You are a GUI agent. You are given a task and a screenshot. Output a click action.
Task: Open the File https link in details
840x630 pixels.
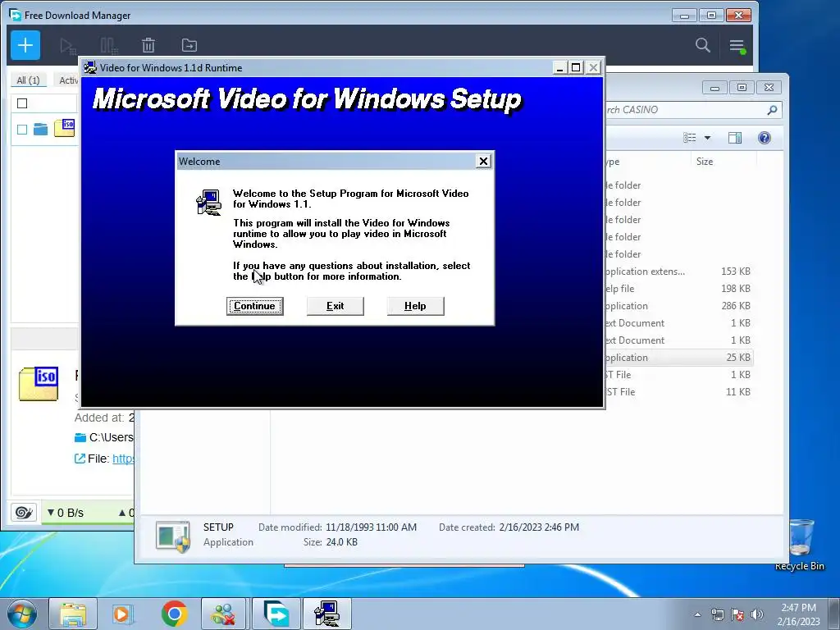[x=123, y=459]
